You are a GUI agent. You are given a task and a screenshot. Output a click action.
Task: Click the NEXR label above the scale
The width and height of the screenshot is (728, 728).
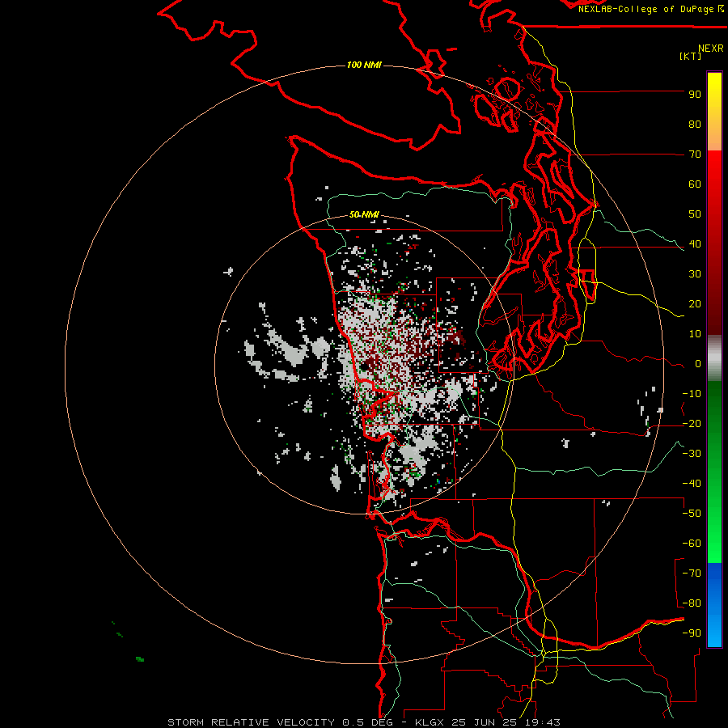pyautogui.click(x=711, y=48)
